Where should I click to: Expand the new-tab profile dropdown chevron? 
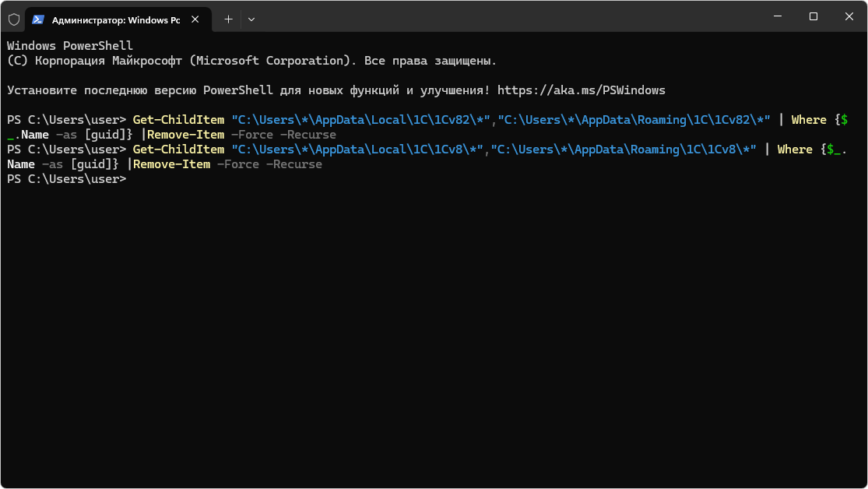[251, 19]
